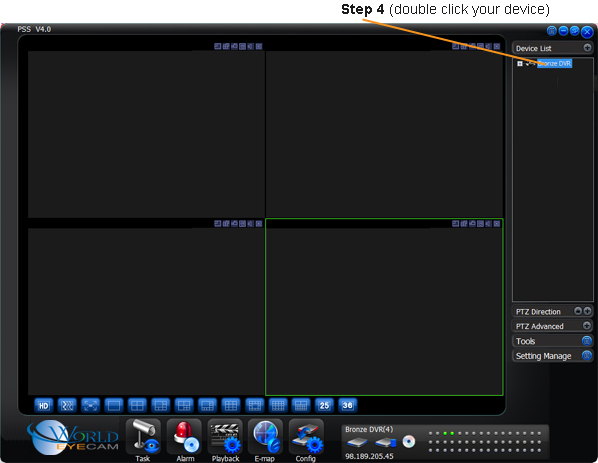Open the Tools menu panel
This screenshot has height=463, width=598.
pos(552,341)
